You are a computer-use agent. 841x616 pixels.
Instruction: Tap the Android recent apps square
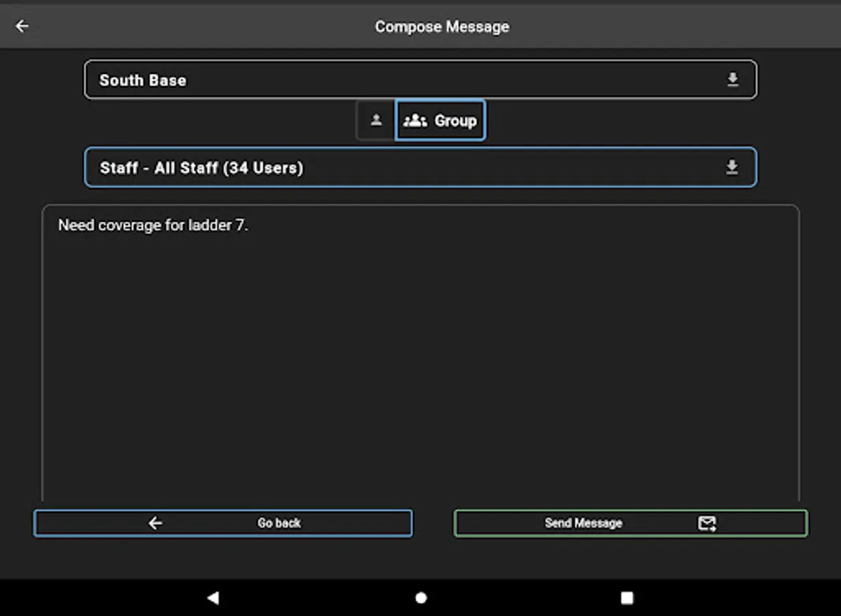[627, 598]
